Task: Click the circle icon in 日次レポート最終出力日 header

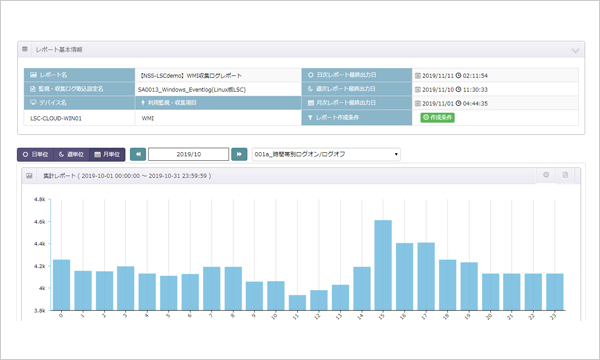Action: [311, 75]
